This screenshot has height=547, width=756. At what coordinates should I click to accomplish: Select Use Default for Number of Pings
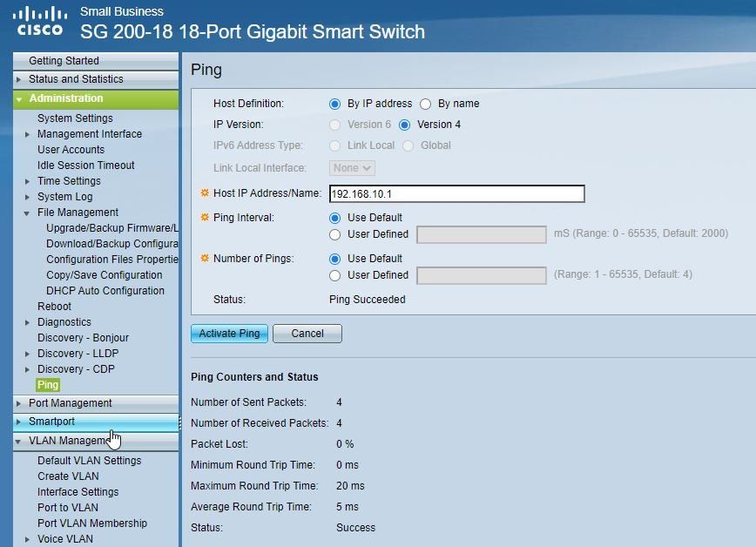tap(334, 259)
